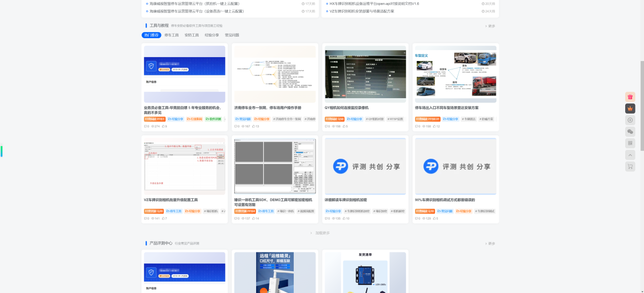Select the 热门推荐 tab

click(151, 35)
